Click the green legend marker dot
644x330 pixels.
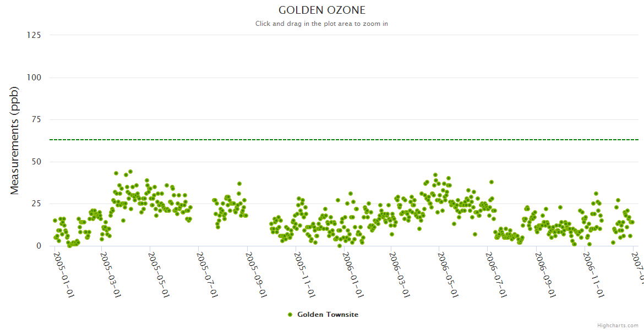pos(290,315)
